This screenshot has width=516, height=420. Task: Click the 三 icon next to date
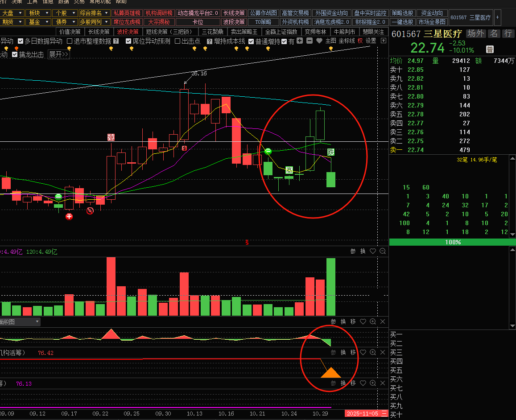click(x=384, y=413)
